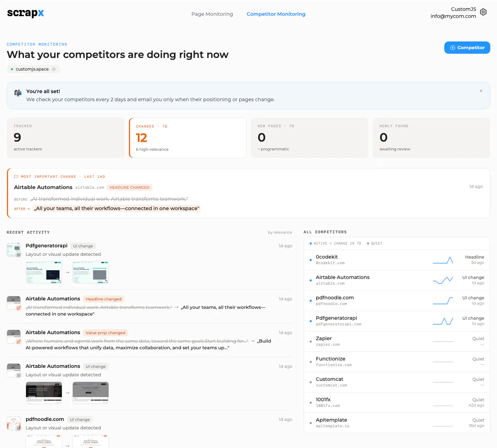The height and width of the screenshot is (448, 497).
Task: Open Pdfgeneratorapi title in Recent Activity
Action: 46,246
